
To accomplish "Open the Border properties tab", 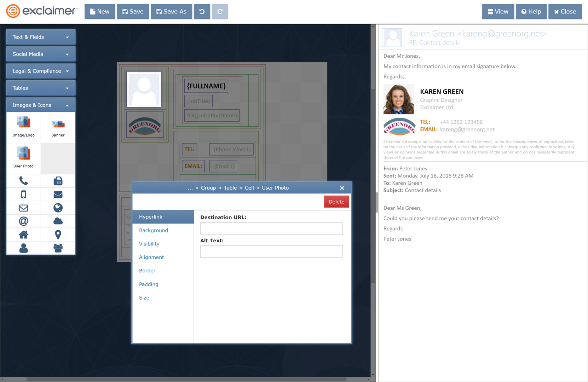I will click(163, 271).
